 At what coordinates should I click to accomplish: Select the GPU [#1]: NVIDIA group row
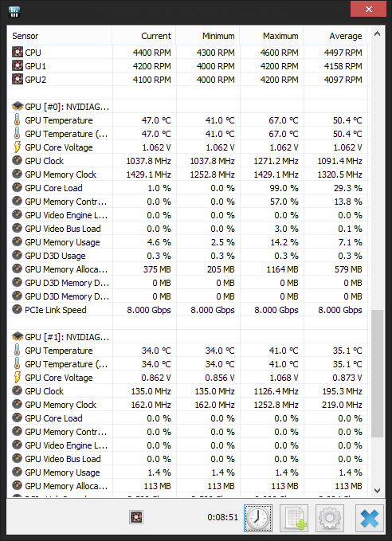[x=188, y=337]
